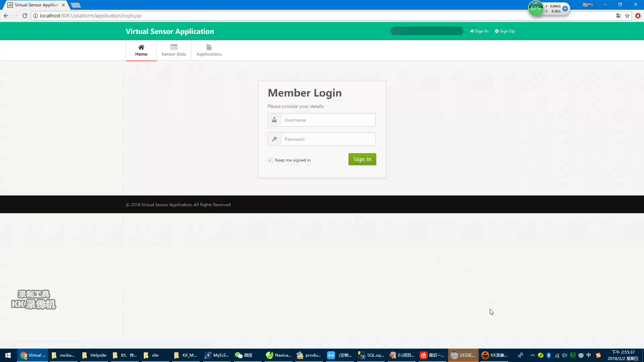Screen dimensions: 644x362
Task: Open the Applications tab
Action: tap(209, 50)
